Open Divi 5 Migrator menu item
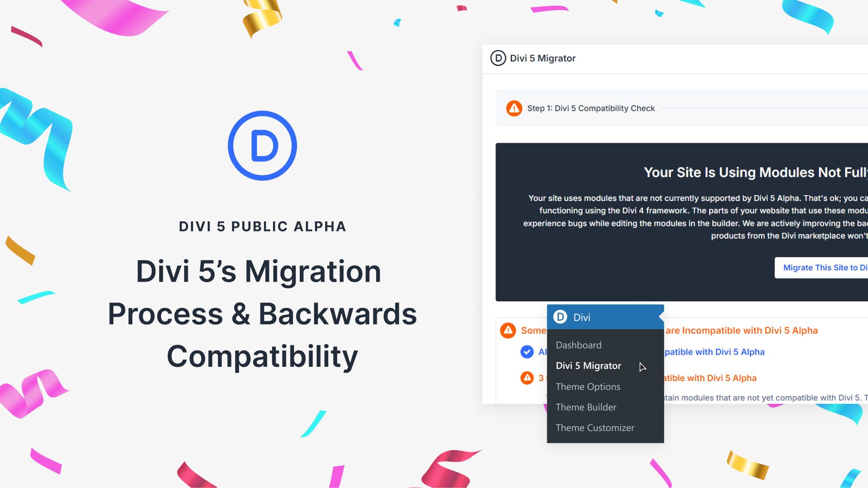The width and height of the screenshot is (868, 488). [x=588, y=366]
